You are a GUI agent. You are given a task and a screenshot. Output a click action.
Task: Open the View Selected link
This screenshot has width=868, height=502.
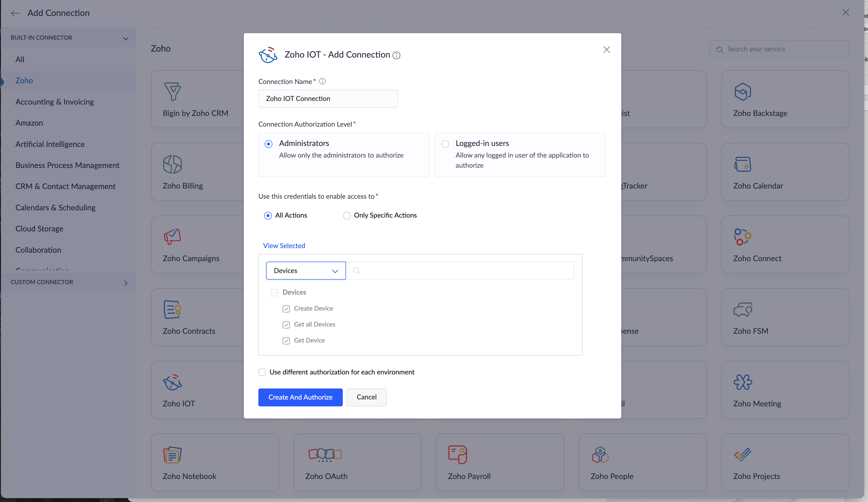[x=284, y=246]
